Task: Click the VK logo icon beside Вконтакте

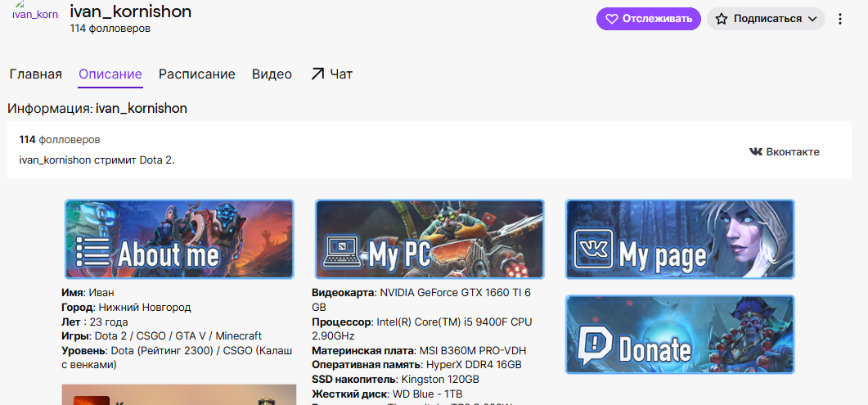Action: pyautogui.click(x=756, y=151)
